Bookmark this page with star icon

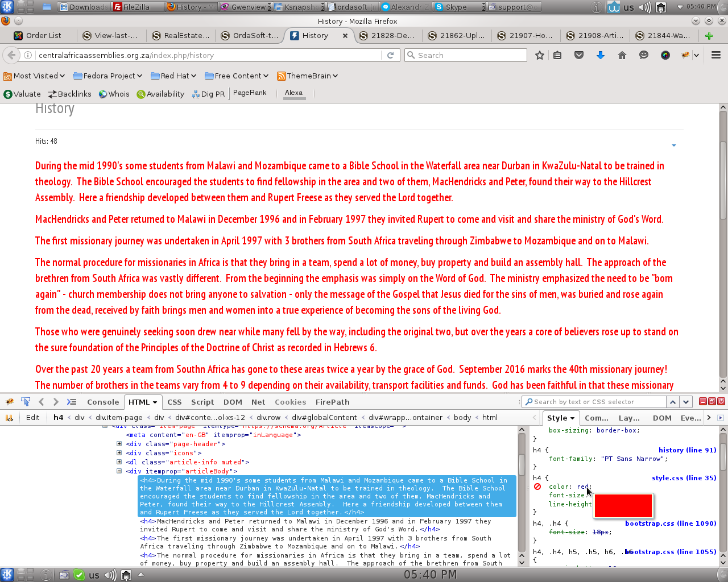click(539, 55)
